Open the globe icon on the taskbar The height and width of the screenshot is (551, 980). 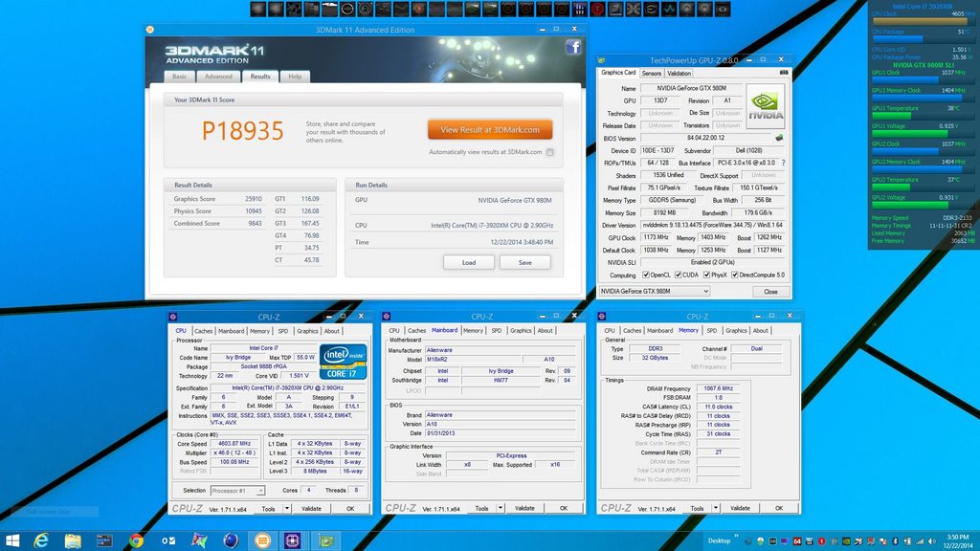[231, 540]
